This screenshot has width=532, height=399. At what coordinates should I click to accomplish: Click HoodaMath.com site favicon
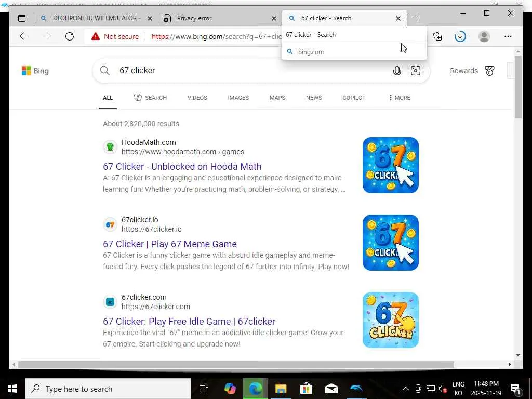pyautogui.click(x=110, y=147)
